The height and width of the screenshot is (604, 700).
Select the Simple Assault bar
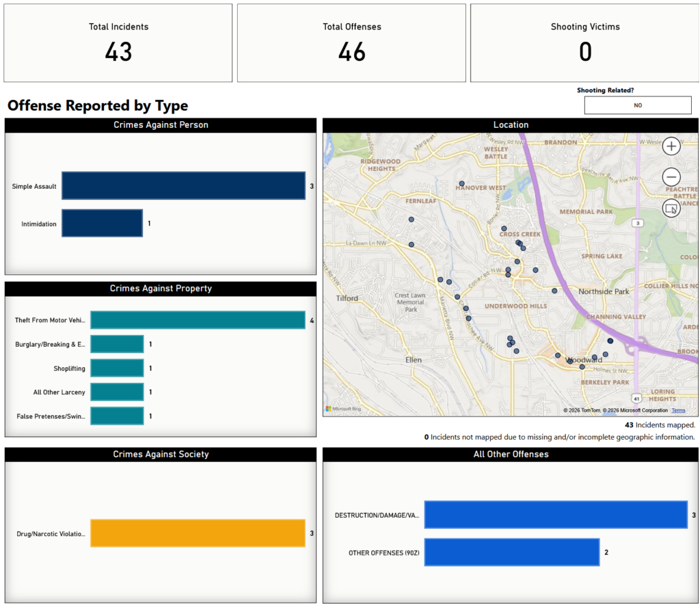183,186
